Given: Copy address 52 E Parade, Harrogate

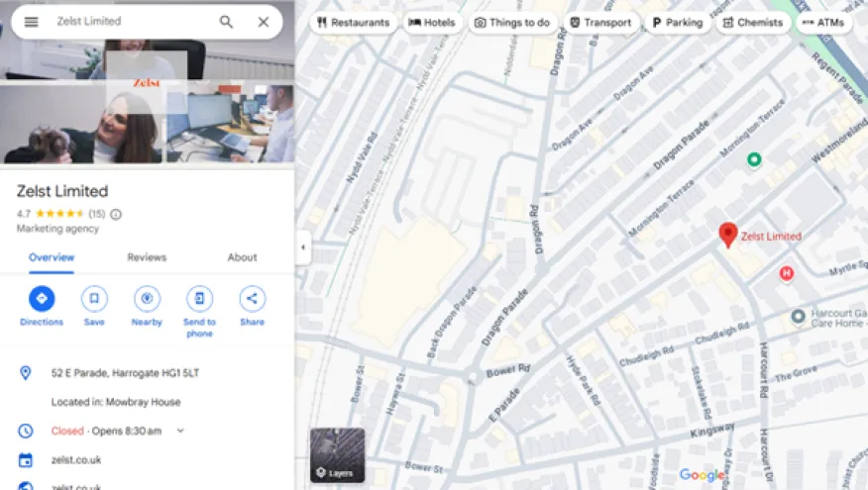Looking at the screenshot, I should 125,373.
